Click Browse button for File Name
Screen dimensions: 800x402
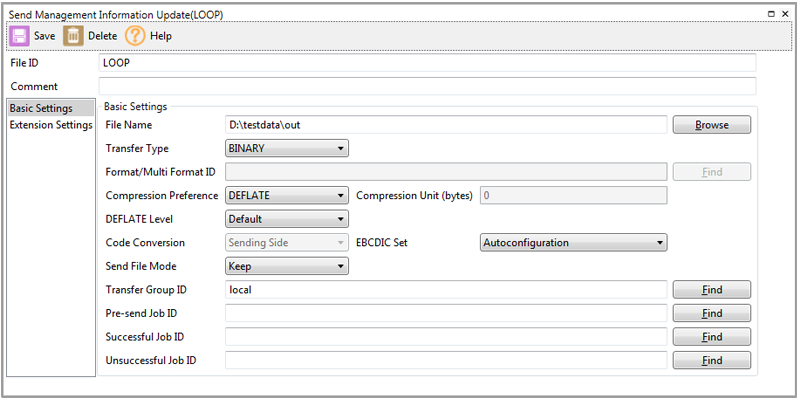coord(711,126)
